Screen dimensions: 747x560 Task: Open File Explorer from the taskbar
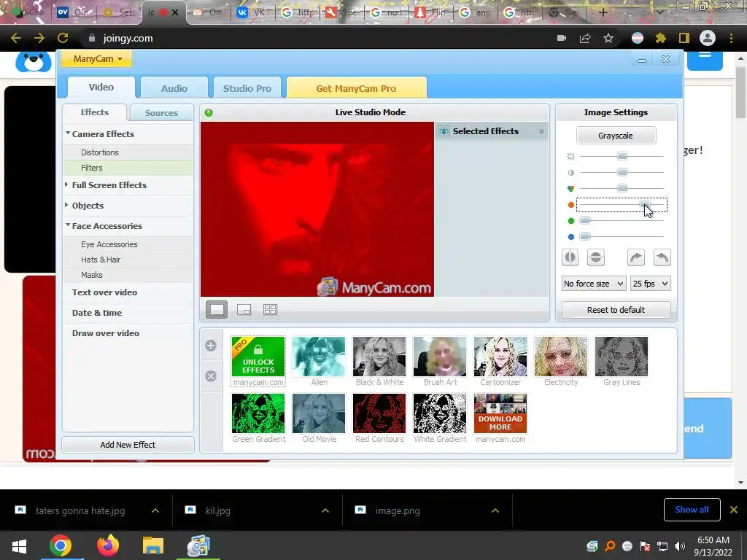click(x=153, y=545)
